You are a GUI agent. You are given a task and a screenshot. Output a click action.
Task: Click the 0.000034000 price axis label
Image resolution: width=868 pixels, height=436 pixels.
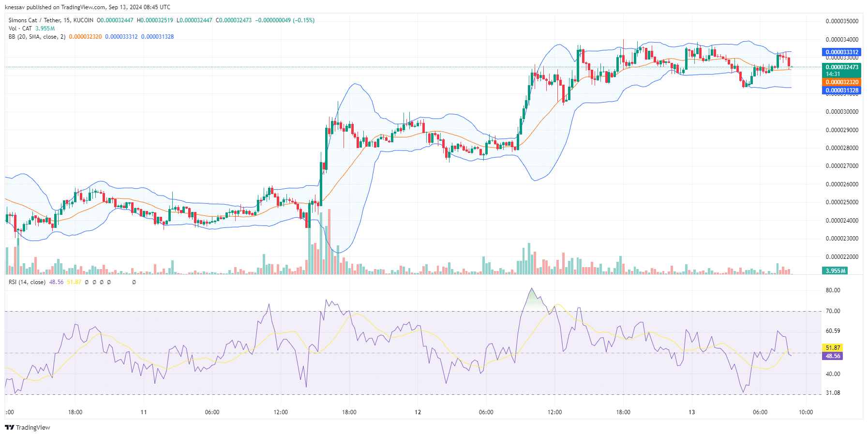(842, 40)
